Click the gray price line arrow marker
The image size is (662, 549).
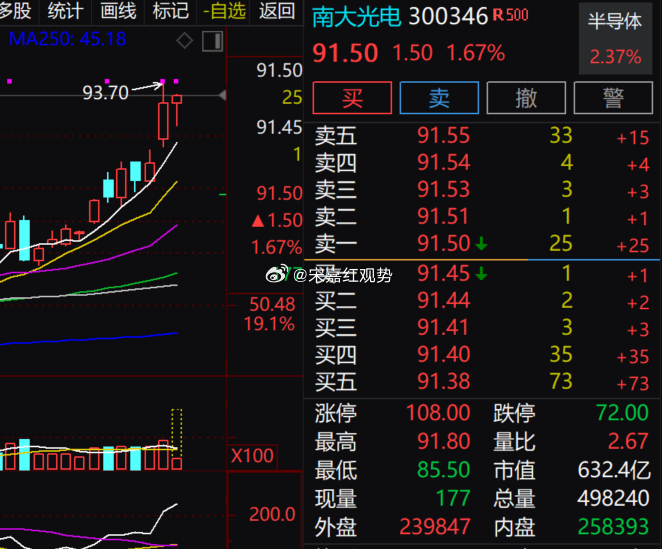point(222,95)
